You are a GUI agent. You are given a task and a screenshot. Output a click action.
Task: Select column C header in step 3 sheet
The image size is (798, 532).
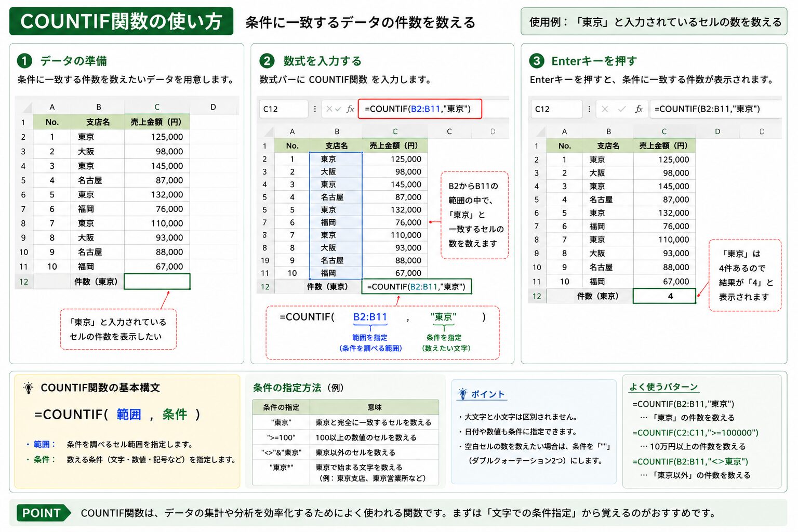[664, 131]
